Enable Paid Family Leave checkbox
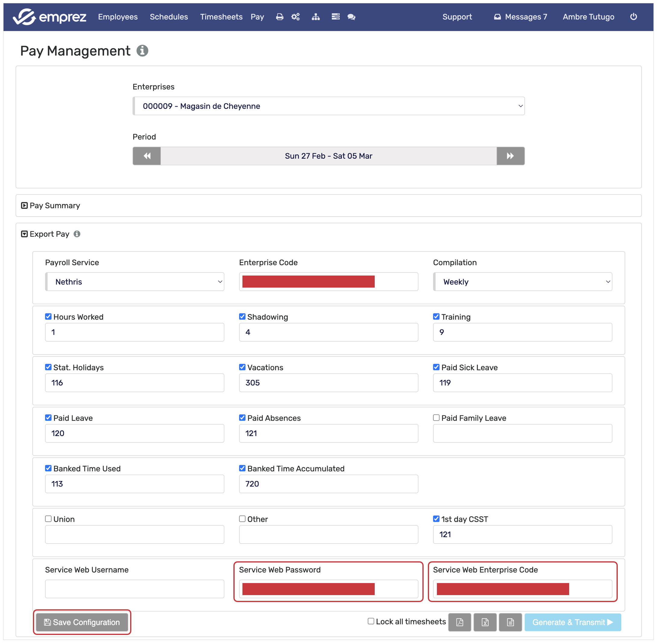This screenshot has height=644, width=657. coord(436,418)
